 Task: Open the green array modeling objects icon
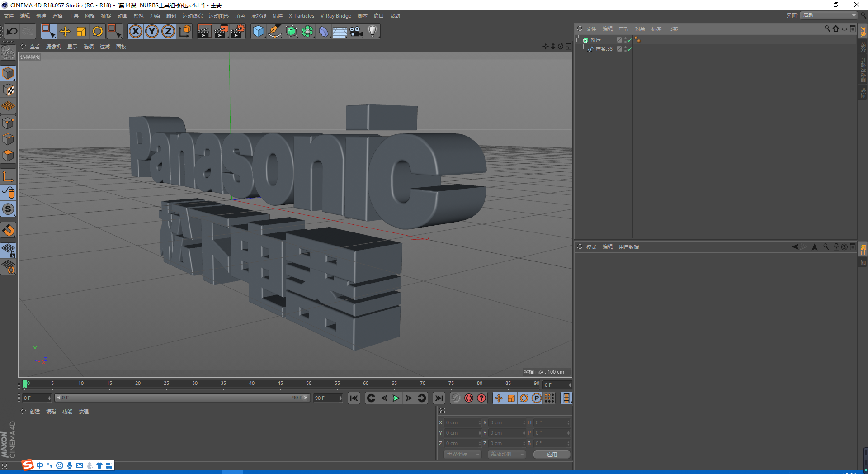point(308,31)
